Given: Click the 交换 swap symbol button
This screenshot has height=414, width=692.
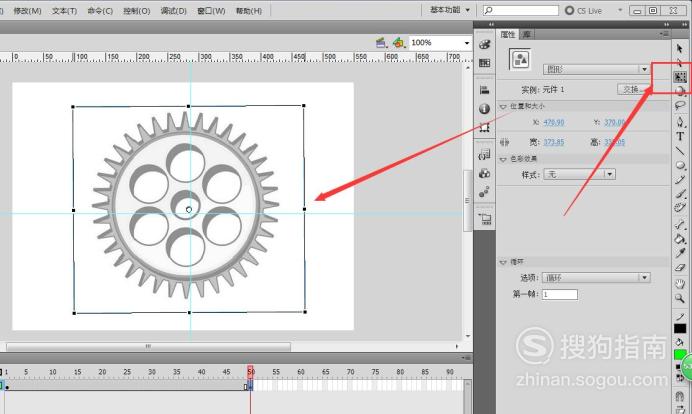Looking at the screenshot, I should coord(633,90).
